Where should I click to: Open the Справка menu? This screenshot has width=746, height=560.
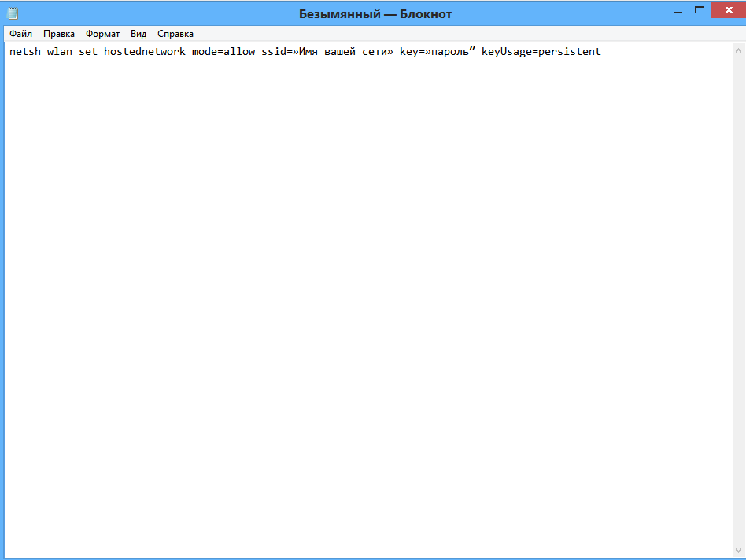(x=175, y=34)
